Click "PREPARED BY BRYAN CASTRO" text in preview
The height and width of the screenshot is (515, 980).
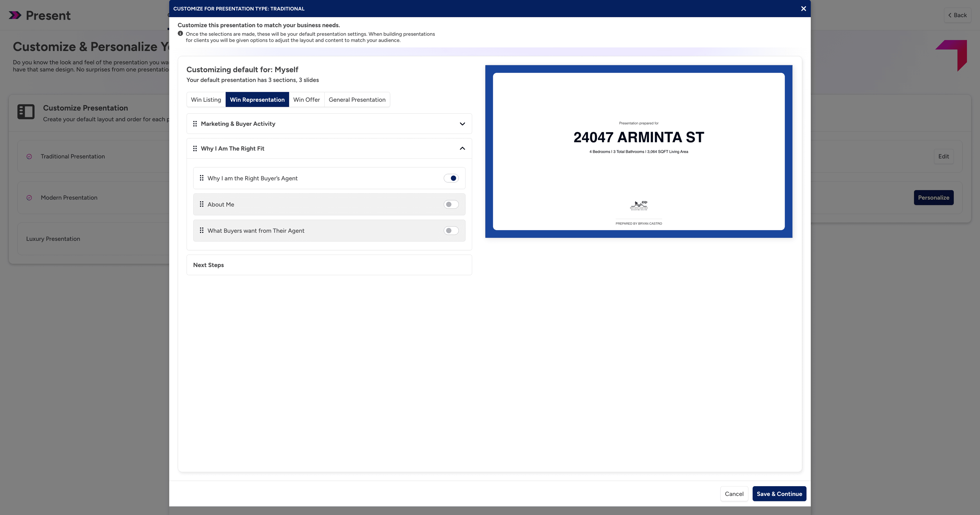click(639, 224)
